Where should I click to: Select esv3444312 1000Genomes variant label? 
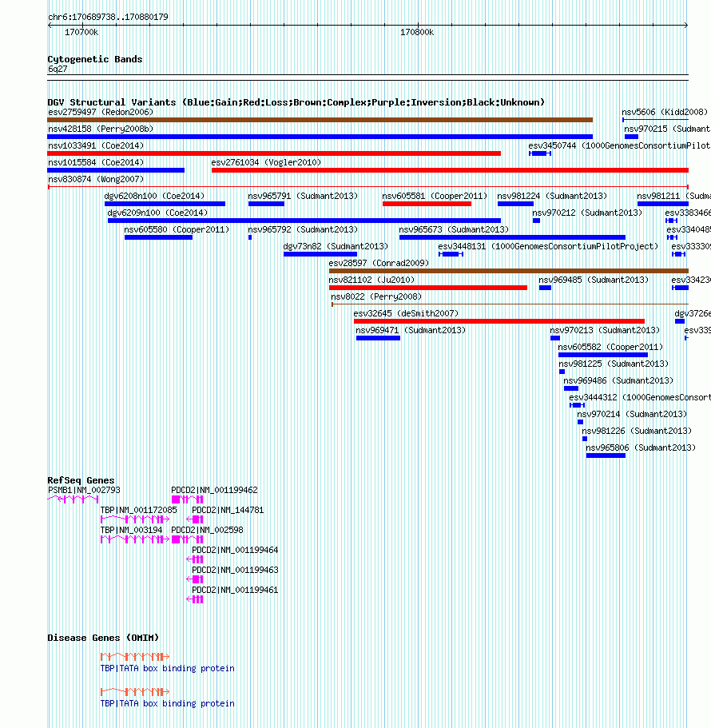tap(640, 397)
